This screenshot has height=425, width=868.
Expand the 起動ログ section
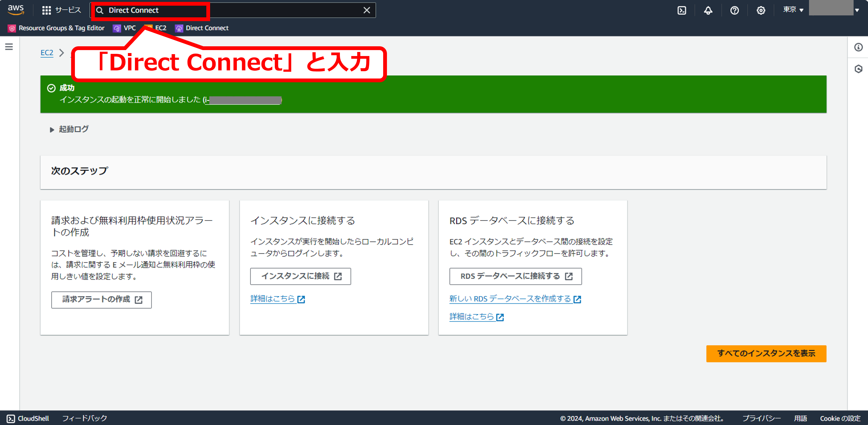pos(52,129)
